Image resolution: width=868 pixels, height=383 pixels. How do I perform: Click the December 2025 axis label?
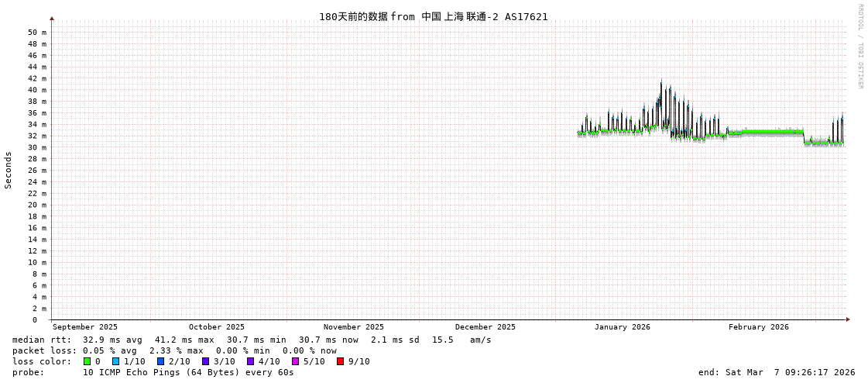pos(485,327)
